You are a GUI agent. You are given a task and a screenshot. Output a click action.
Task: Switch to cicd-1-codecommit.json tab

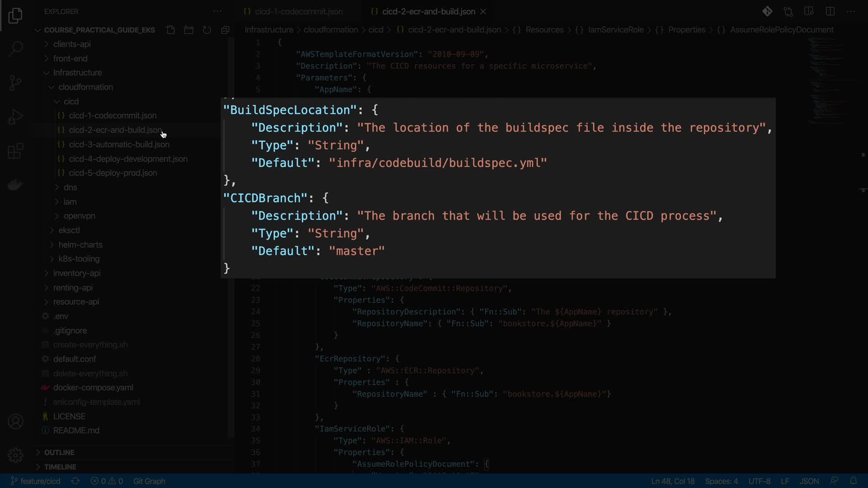point(298,11)
